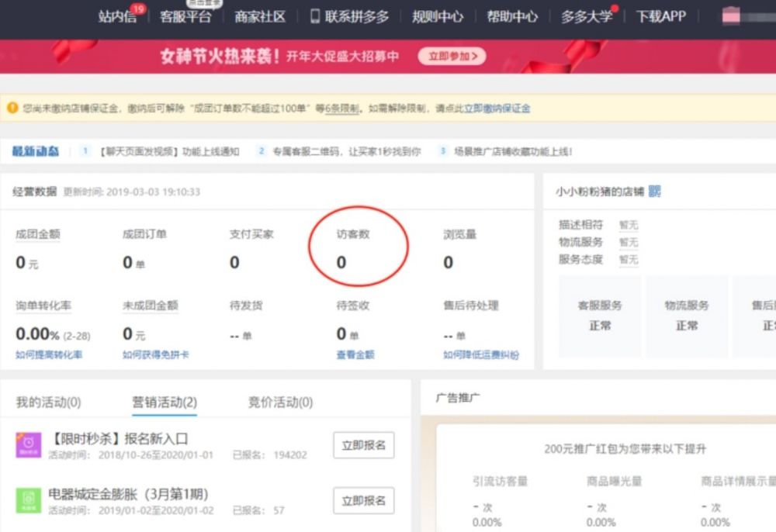Screen dimensions: 776x532
Task: Click the 如何提高转化率 link
Action: click(49, 354)
